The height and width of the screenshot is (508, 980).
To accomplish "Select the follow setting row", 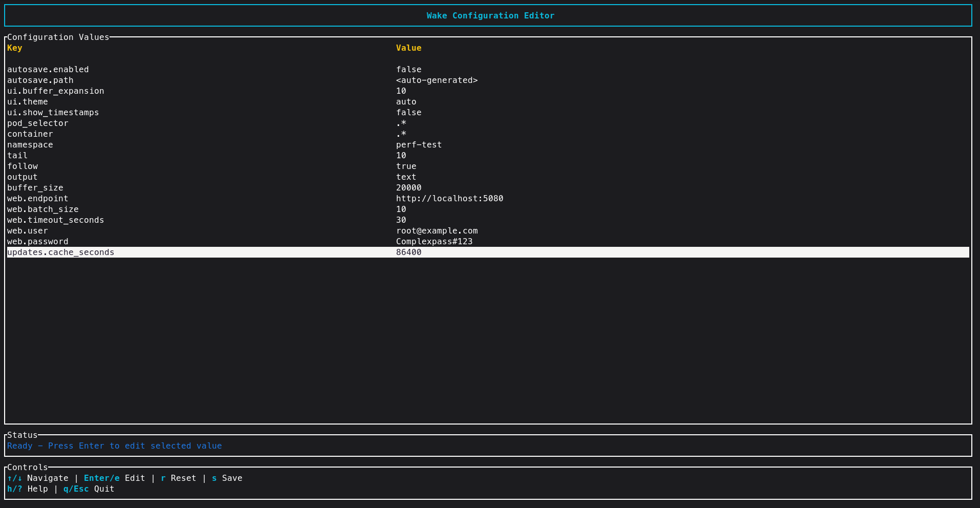I will tap(23, 166).
